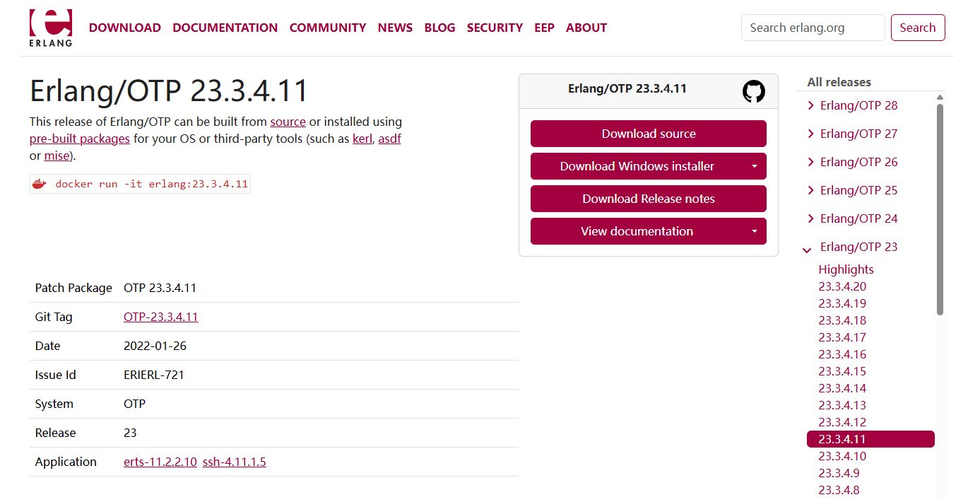Collapse Erlang/OTP 23 releases chevron

coord(807,250)
